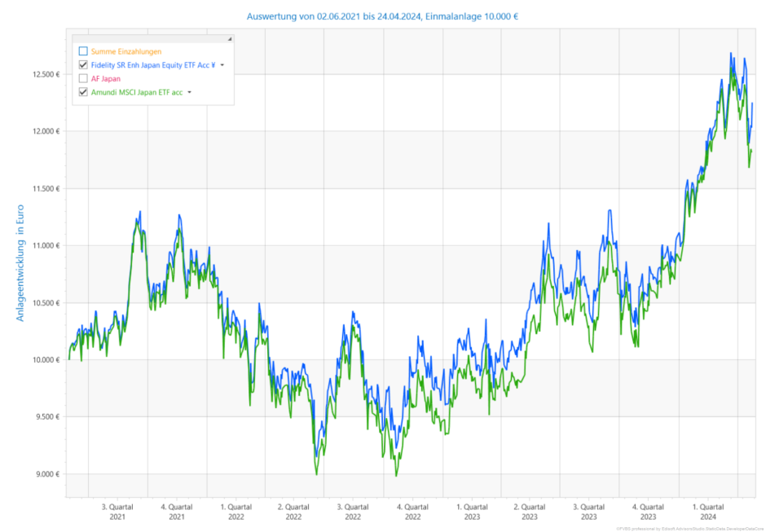
Task: Enable the AF Japan series checkbox
Action: [83, 79]
